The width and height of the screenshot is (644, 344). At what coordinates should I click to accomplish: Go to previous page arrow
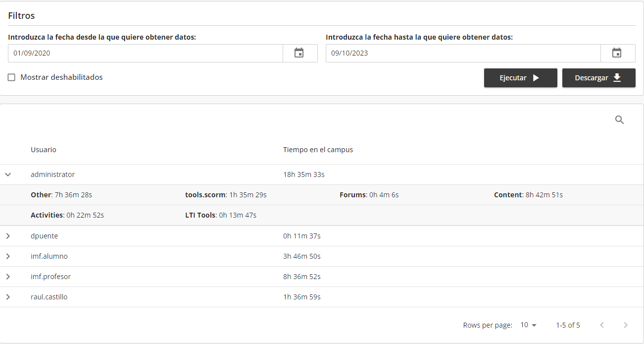[x=602, y=325]
